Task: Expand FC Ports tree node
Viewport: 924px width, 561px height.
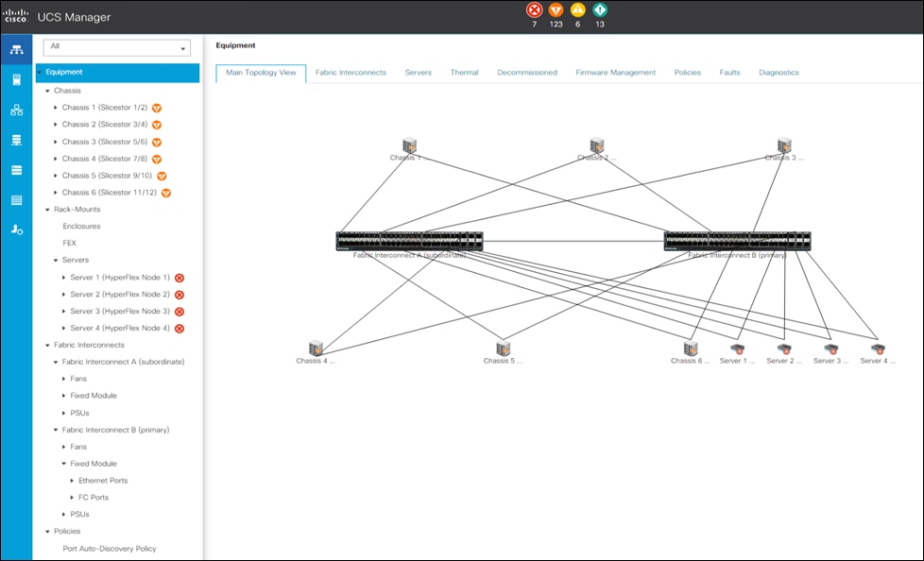Action: point(72,498)
